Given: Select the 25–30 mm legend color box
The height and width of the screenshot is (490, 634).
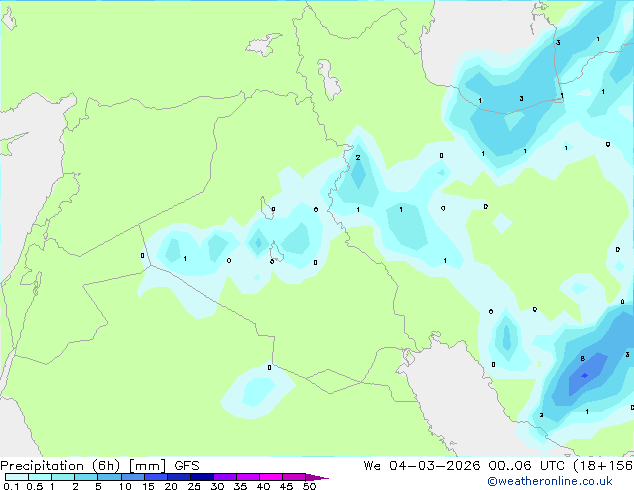Looking at the screenshot, I should 202,477.
